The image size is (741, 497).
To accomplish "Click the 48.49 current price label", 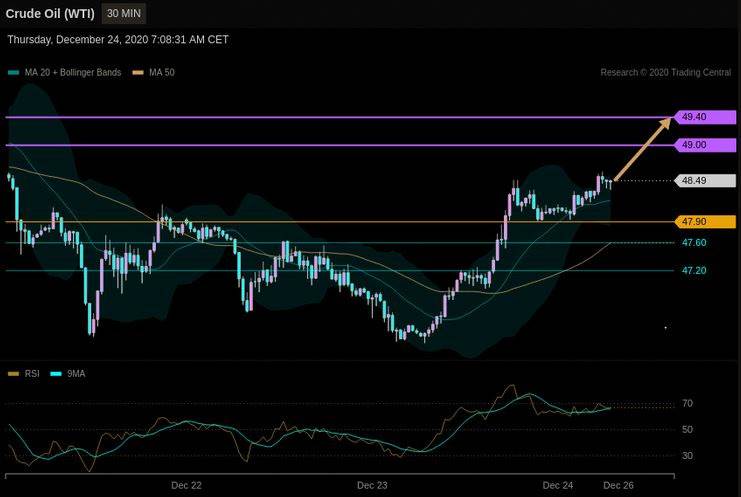I will tap(705, 180).
